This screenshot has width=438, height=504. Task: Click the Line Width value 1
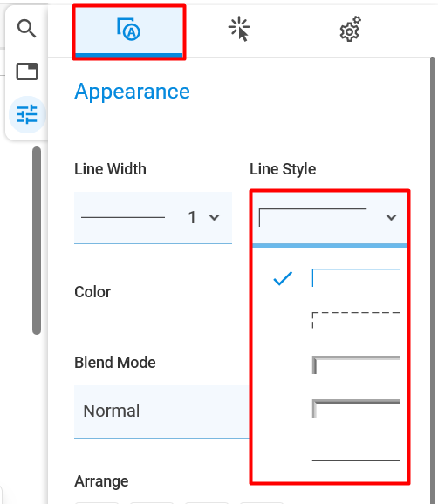point(192,218)
